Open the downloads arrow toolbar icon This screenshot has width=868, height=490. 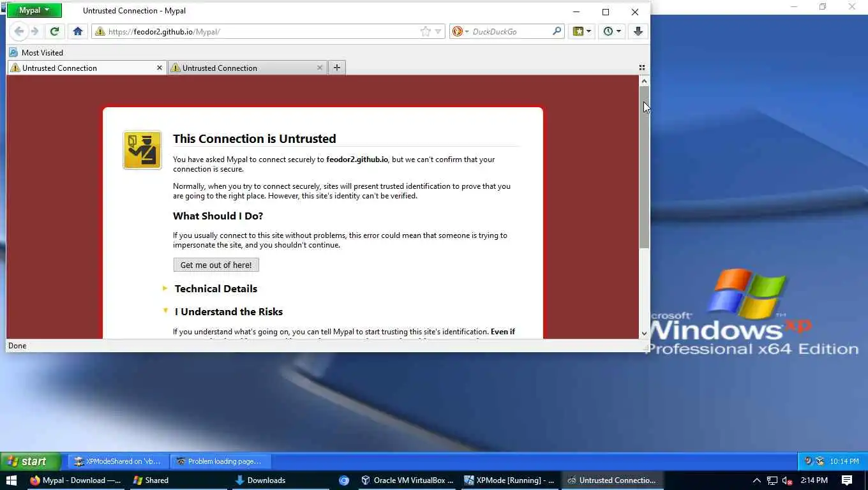click(638, 31)
